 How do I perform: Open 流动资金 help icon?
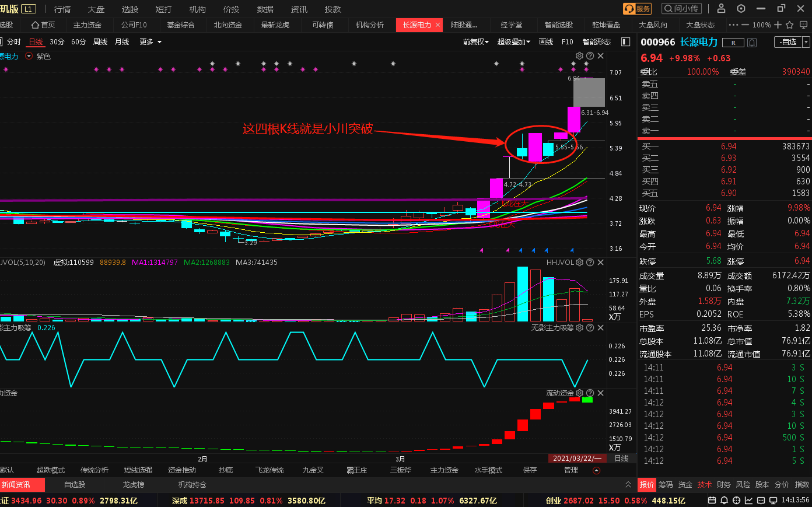(590, 393)
